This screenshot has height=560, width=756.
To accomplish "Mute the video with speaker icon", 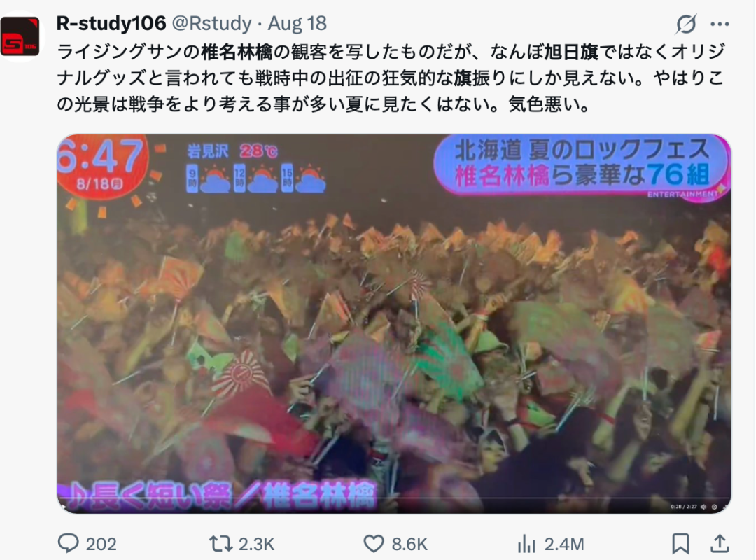I will [703, 507].
